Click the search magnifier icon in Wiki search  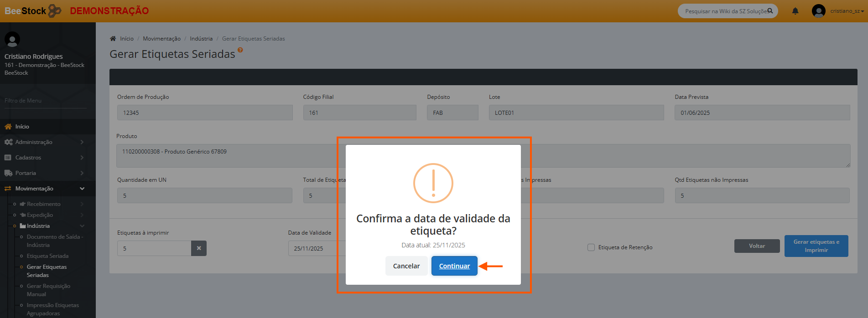coord(770,11)
